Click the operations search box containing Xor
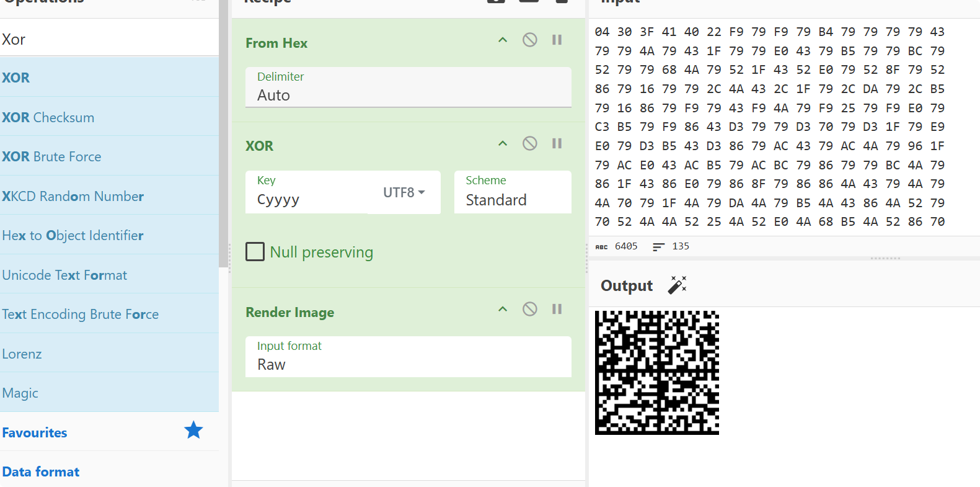This screenshot has width=980, height=487. coord(109,39)
